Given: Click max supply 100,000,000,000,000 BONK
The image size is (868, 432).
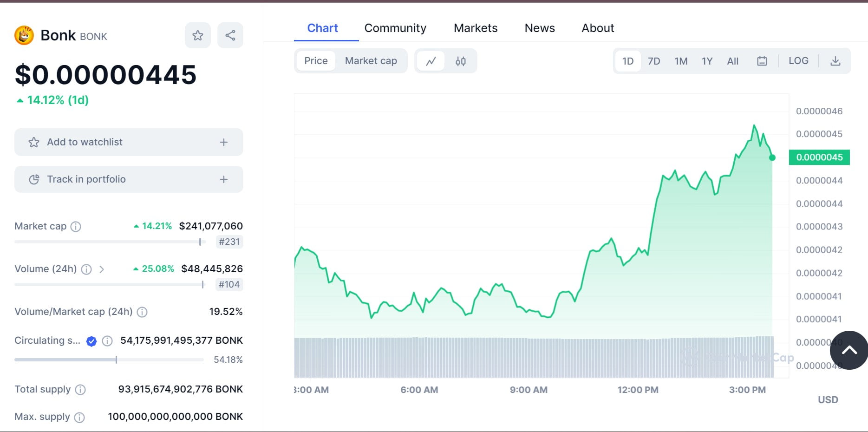Looking at the screenshot, I should [x=175, y=417].
